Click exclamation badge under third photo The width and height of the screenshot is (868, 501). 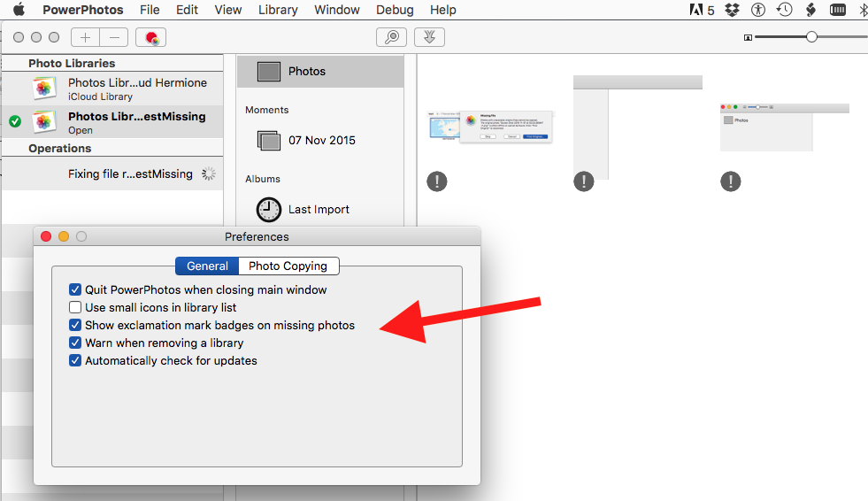(x=731, y=181)
